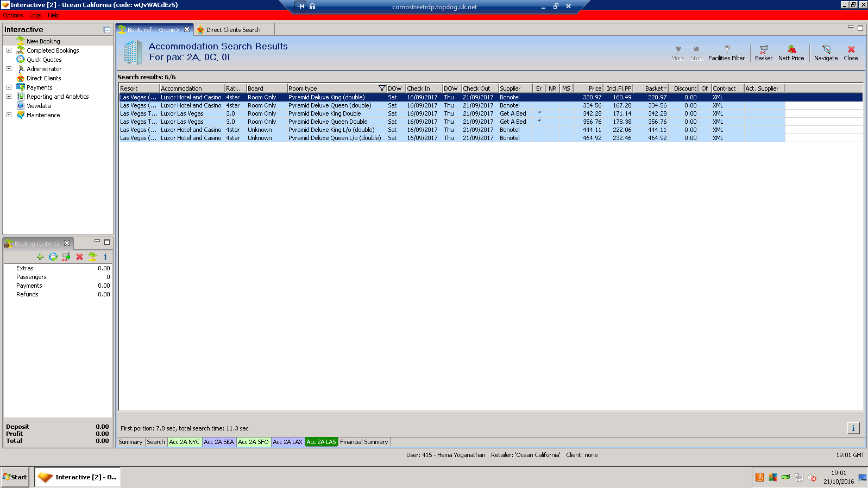Screen dimensions: 868x488
Task: Click the Interactive [2] taskbar button
Action: pos(78,477)
